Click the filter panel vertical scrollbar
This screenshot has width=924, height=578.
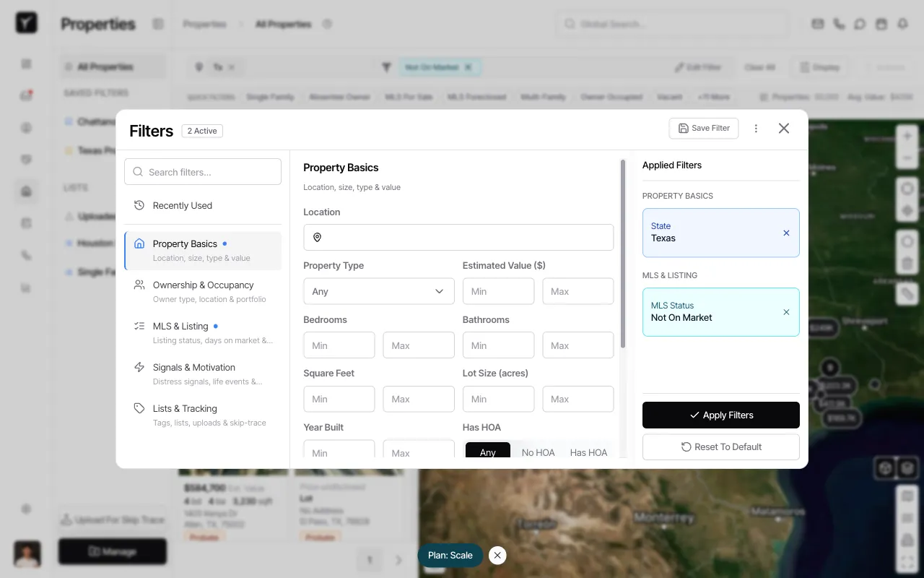(623, 253)
